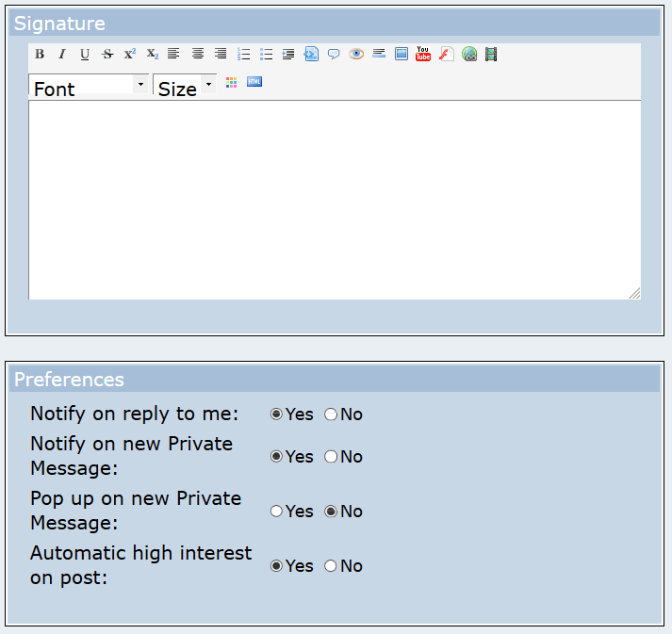The width and height of the screenshot is (672, 634).
Task: Switch editor to HTML source view
Action: pyautogui.click(x=254, y=82)
